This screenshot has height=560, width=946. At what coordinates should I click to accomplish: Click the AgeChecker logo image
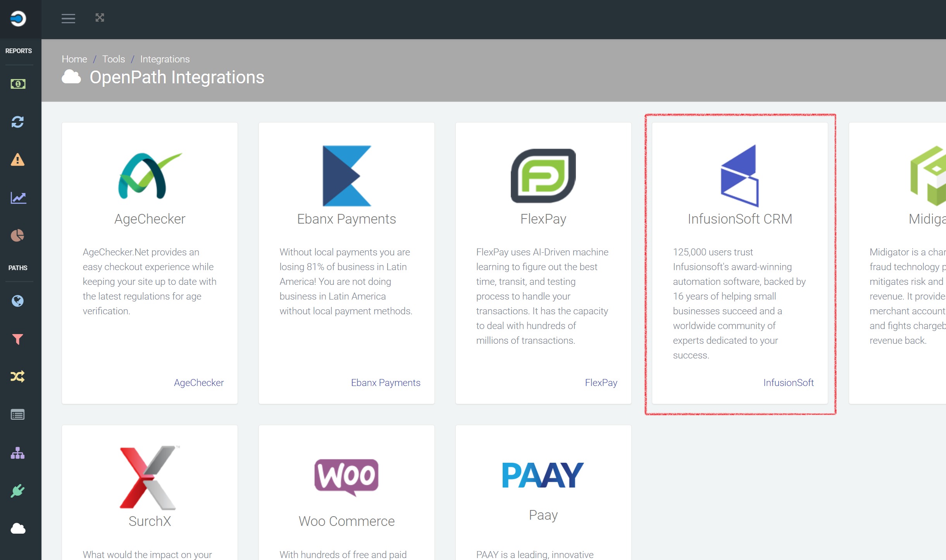pyautogui.click(x=150, y=176)
